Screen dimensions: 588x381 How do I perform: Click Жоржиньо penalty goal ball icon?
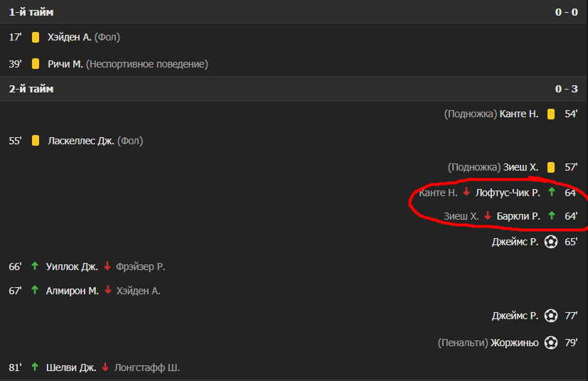(550, 343)
